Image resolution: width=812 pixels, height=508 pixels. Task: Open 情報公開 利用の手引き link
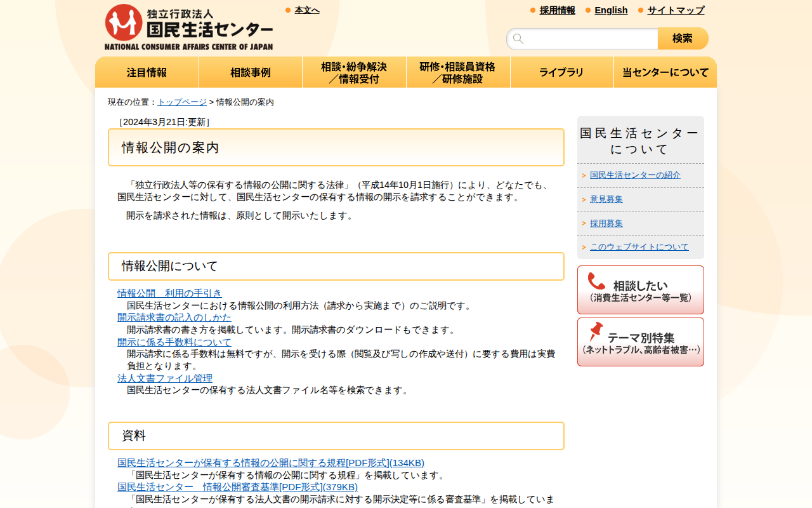(169, 293)
